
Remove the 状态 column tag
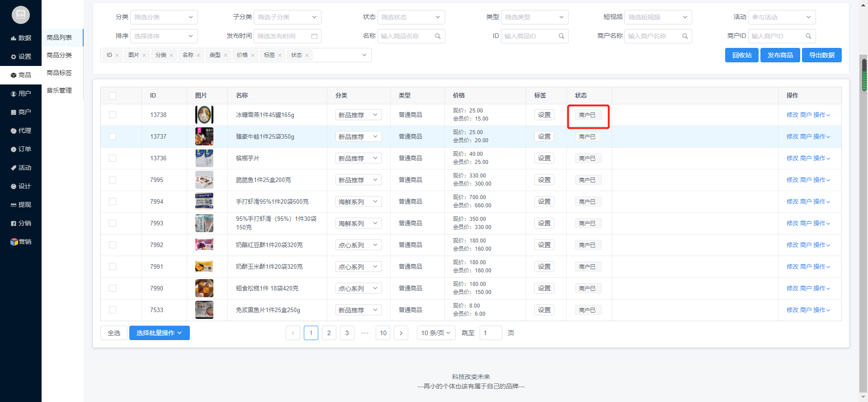[307, 56]
